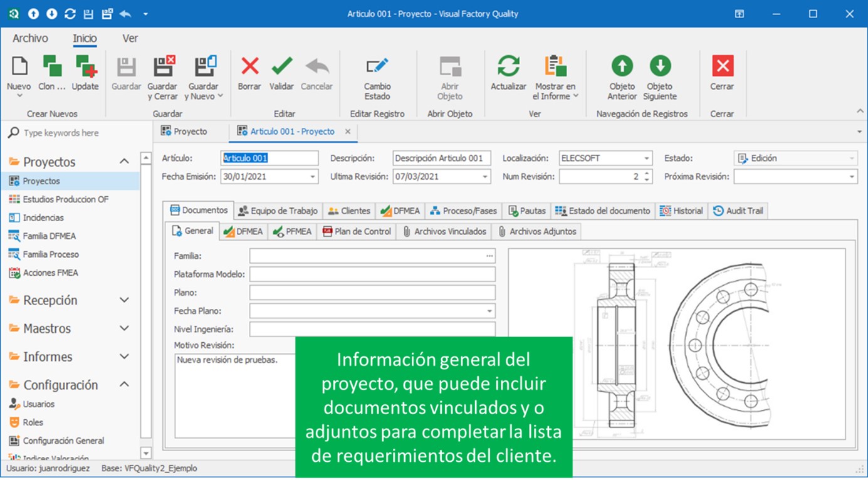The image size is (868, 480).
Task: Open the Ultima Revisión date dropdown
Action: point(485,177)
